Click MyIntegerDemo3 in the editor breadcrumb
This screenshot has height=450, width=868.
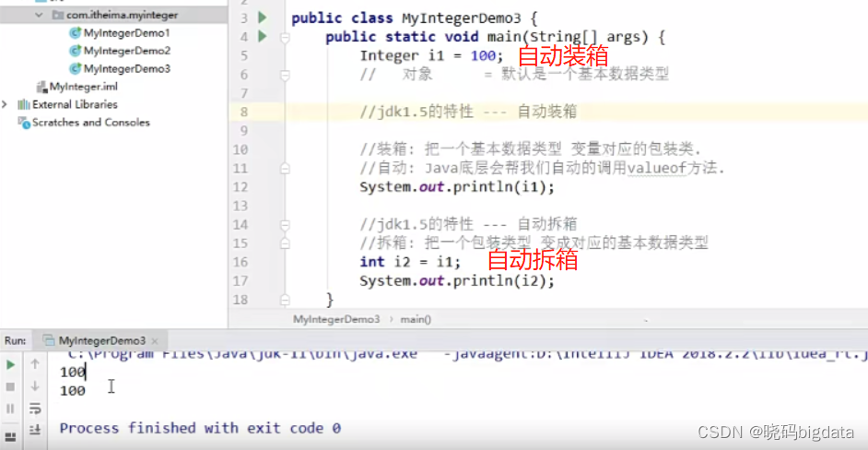point(336,319)
